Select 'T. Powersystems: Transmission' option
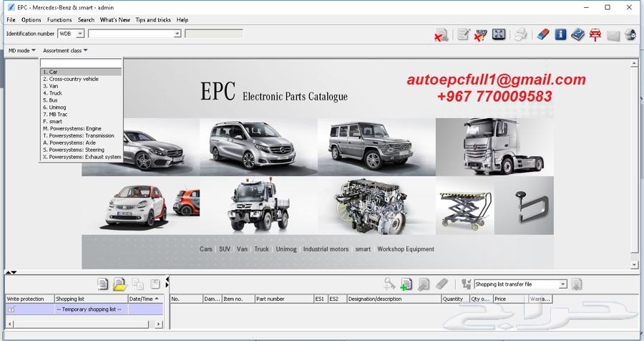This screenshot has height=341, width=644. pyautogui.click(x=81, y=135)
